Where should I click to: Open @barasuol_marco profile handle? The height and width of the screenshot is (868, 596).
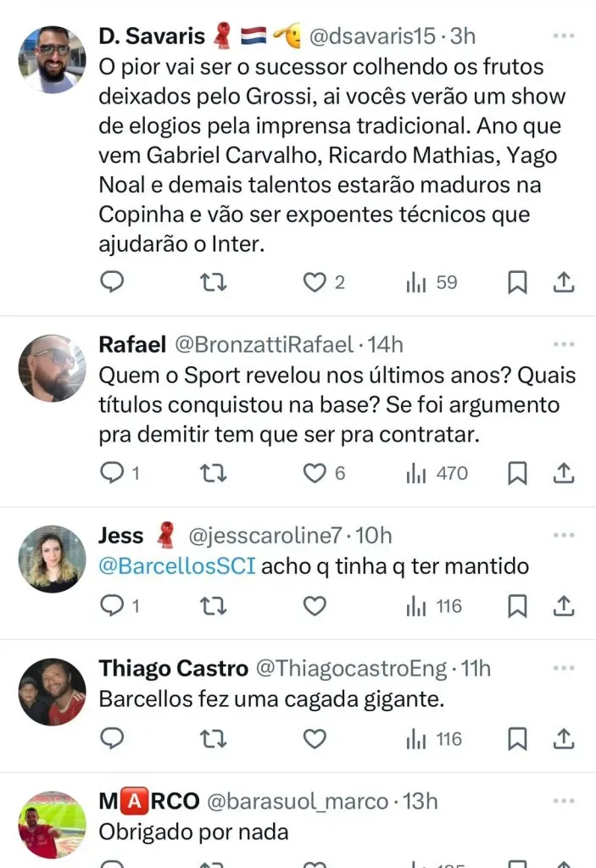298,801
